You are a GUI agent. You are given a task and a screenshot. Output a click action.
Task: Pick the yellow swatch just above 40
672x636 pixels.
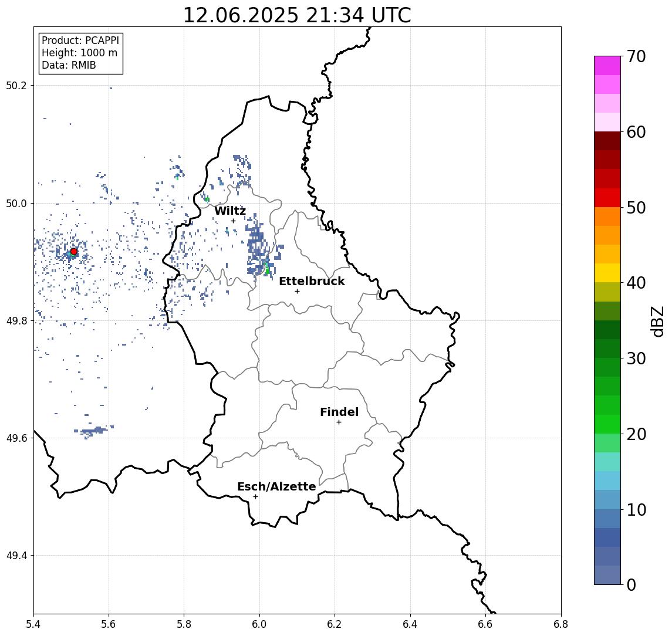pyautogui.click(x=607, y=273)
